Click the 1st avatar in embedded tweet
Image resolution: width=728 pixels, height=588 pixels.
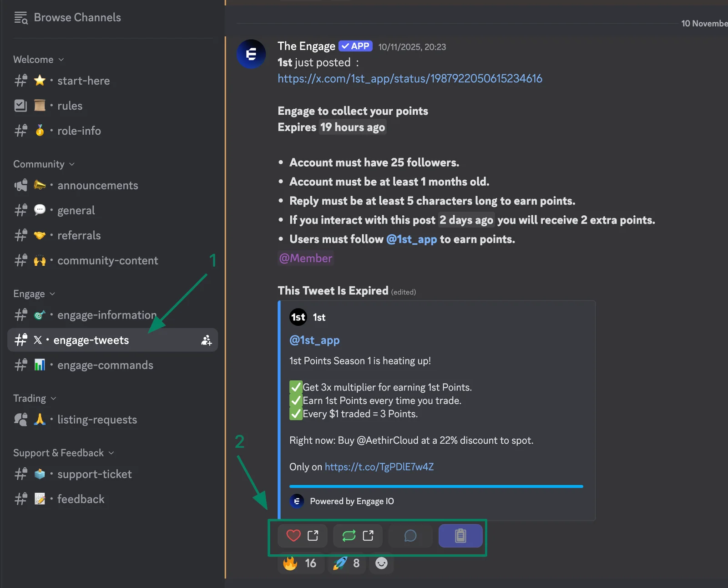tap(298, 317)
